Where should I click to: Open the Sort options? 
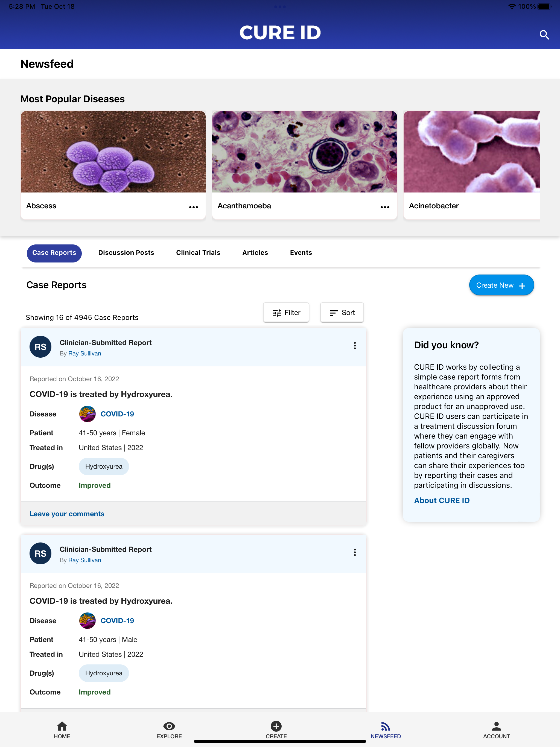342,312
